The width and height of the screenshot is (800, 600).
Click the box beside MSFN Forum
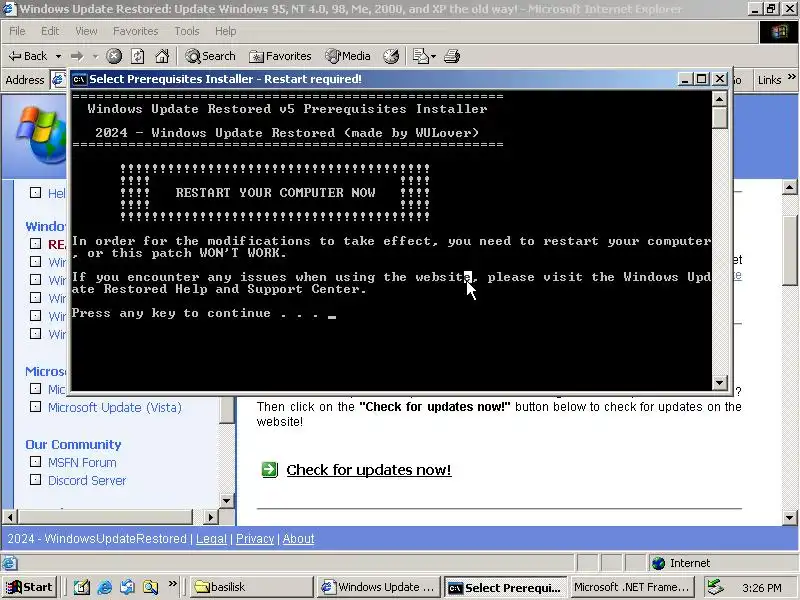35,462
